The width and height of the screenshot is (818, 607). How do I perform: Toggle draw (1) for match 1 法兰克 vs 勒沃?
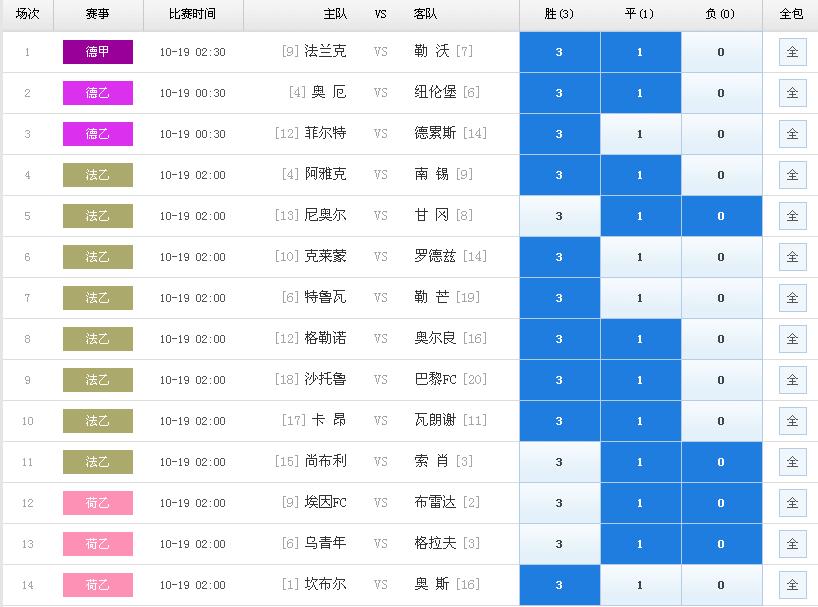tap(641, 52)
